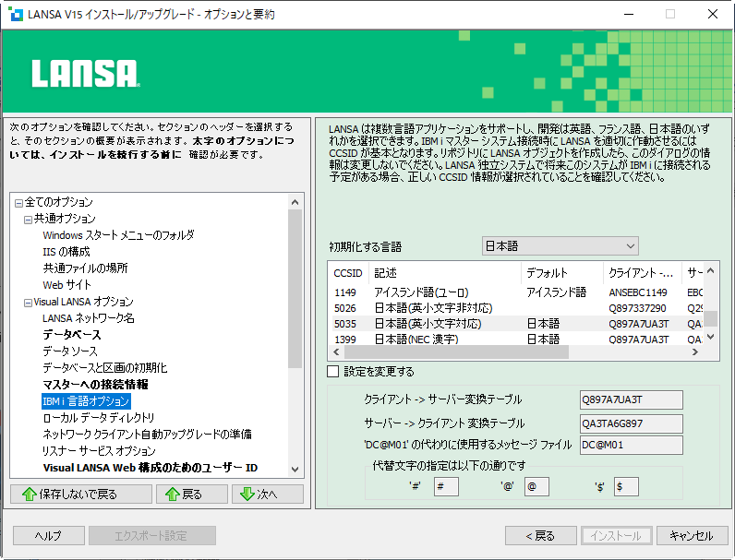735x560 pixels.
Task: Click the options tree scroll up arrow
Action: (x=295, y=202)
